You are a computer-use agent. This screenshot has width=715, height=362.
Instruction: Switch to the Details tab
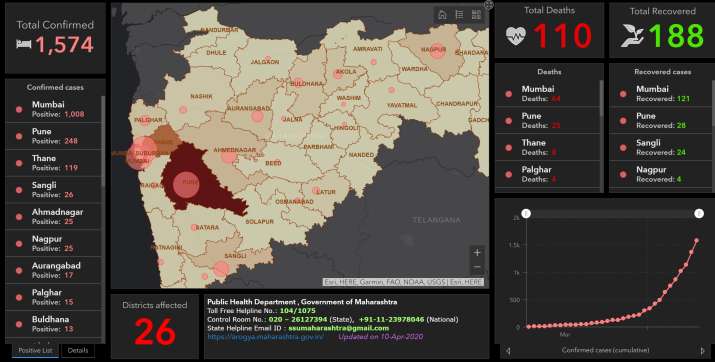click(78, 351)
